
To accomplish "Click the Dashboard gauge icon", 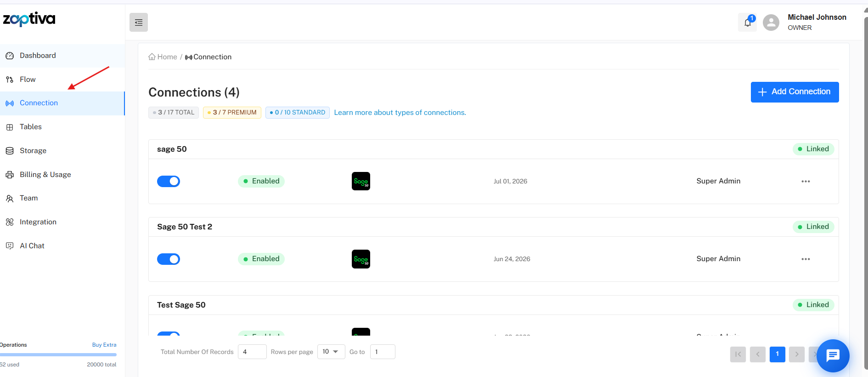I will 10,56.
